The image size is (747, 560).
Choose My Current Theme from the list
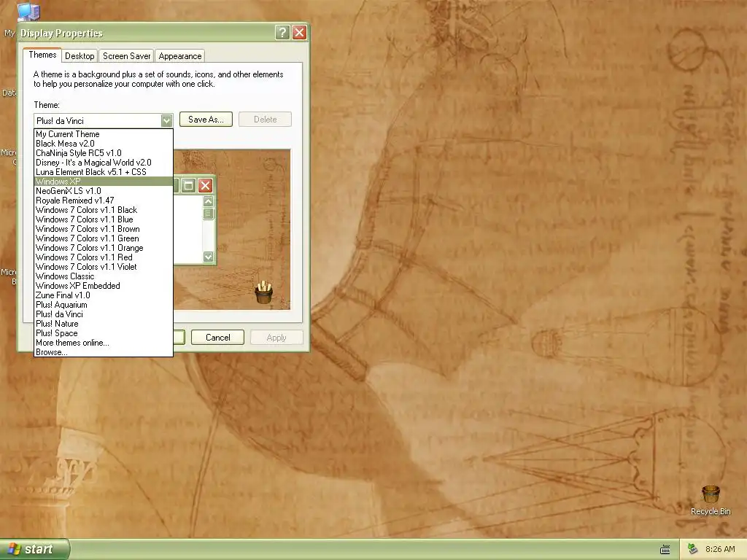pos(104,134)
